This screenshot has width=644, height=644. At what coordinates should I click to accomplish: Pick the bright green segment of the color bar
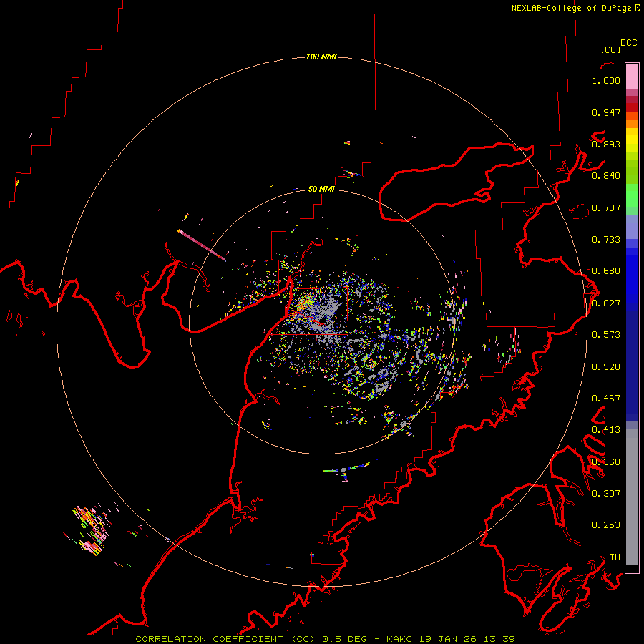pos(632,195)
